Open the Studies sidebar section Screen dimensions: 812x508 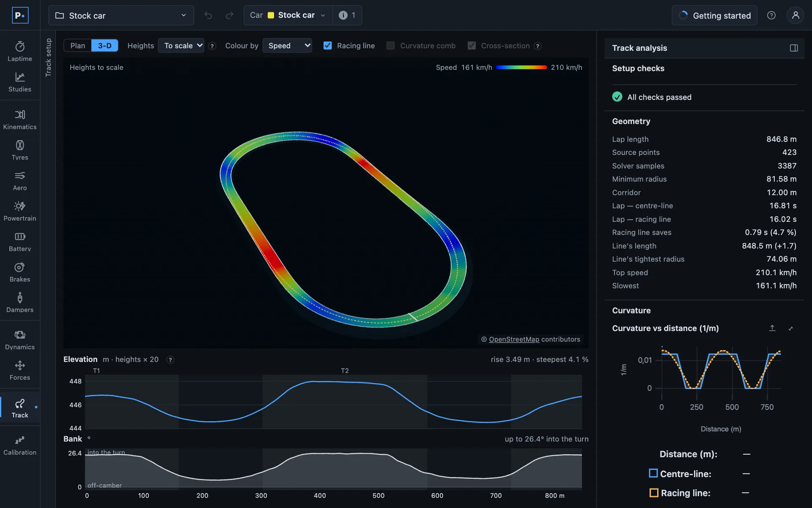tap(20, 82)
